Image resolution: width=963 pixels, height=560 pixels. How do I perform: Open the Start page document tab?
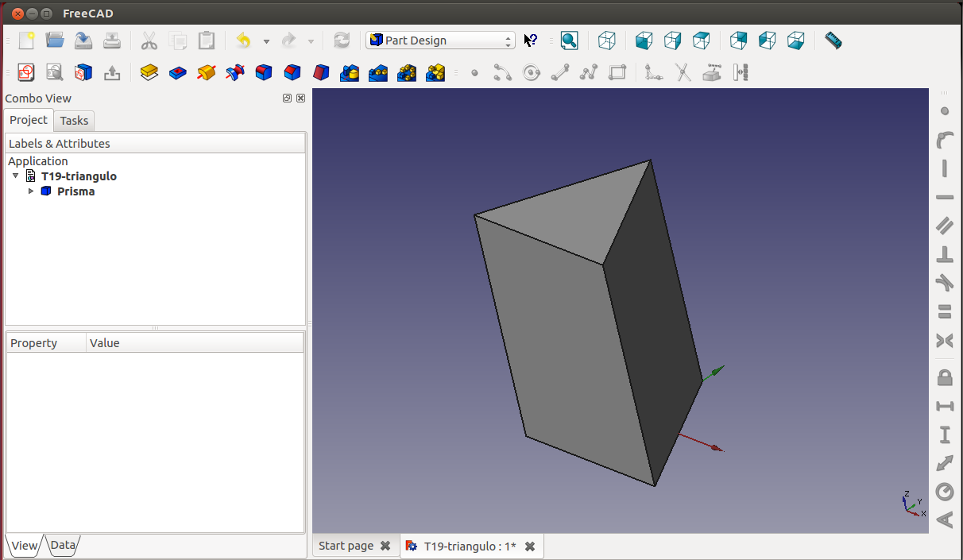click(x=346, y=546)
